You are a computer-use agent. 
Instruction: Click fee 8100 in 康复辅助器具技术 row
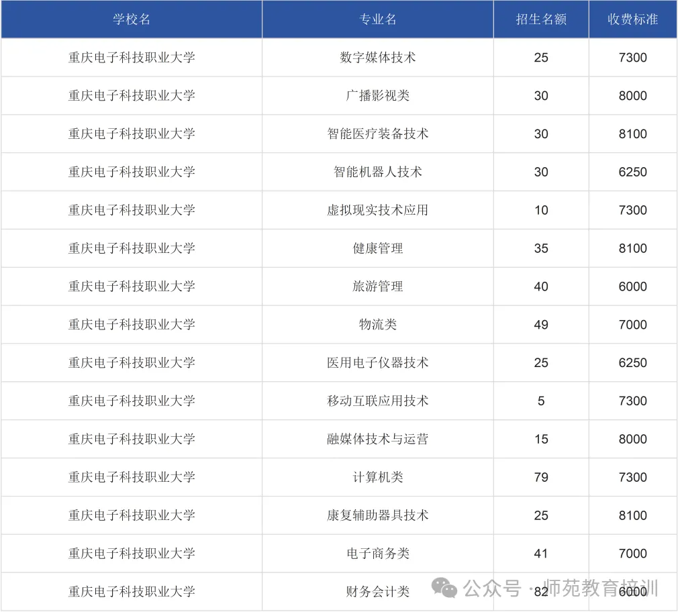click(x=633, y=515)
